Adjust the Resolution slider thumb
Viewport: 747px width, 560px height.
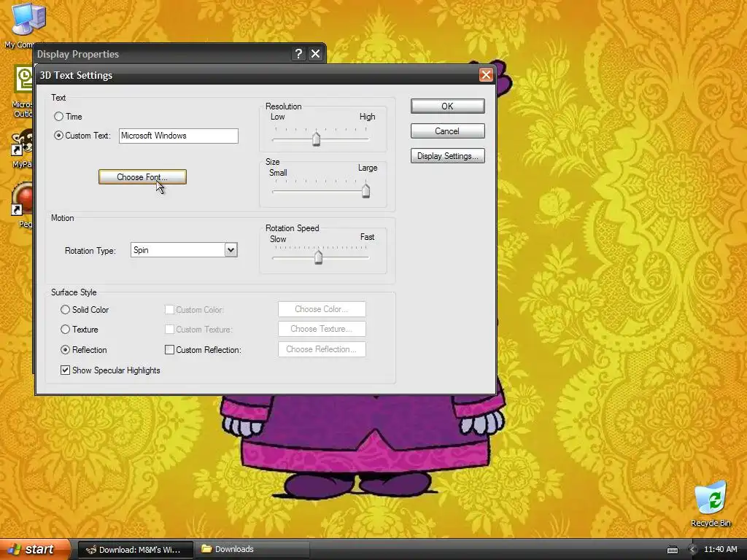tap(316, 139)
